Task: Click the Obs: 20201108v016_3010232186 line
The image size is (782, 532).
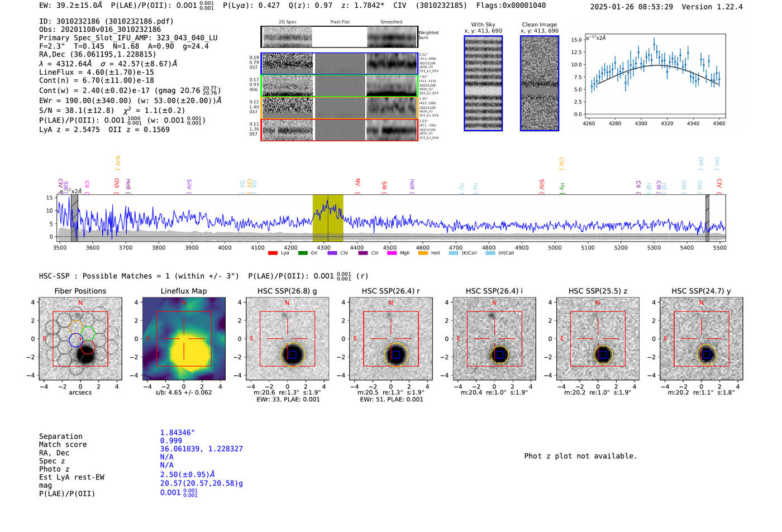Action: [x=100, y=30]
